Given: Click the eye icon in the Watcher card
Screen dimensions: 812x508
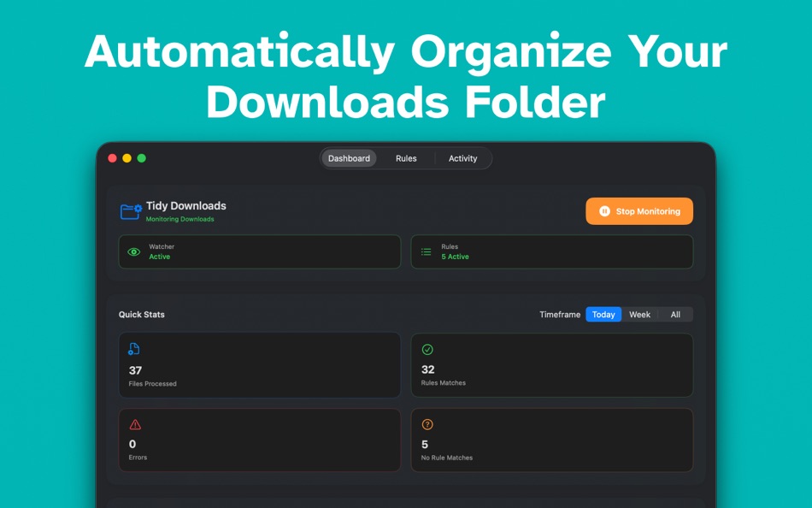Looking at the screenshot, I should click(132, 251).
